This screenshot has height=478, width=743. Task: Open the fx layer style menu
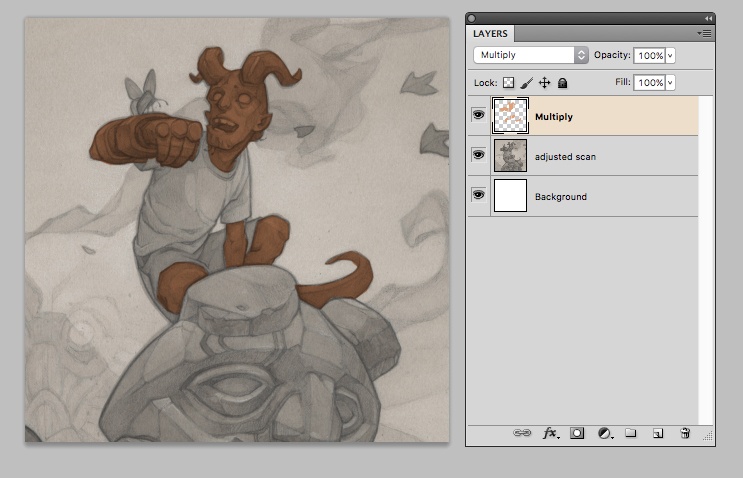(550, 433)
